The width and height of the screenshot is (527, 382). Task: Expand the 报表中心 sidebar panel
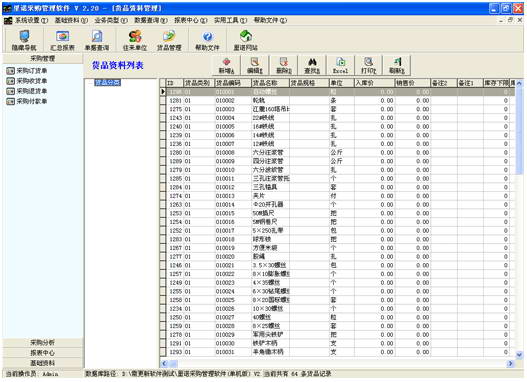click(43, 352)
